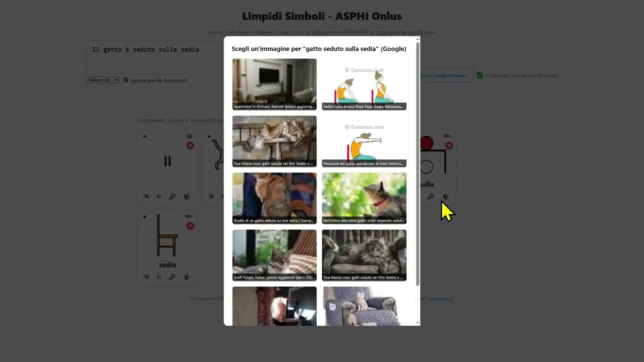644x362 pixels.
Task: Click the 'Limpidi Simboli - ASPHI Onlus' heading
Action: coord(322,16)
